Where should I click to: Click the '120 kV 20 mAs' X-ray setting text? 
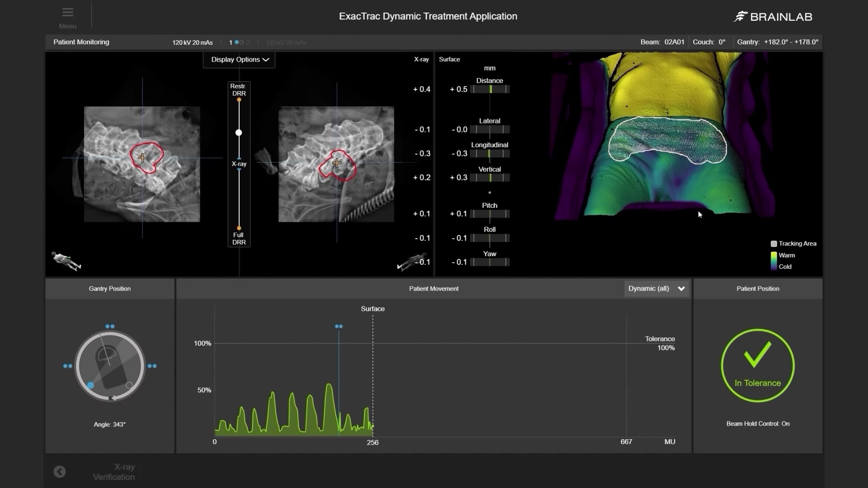click(x=193, y=42)
